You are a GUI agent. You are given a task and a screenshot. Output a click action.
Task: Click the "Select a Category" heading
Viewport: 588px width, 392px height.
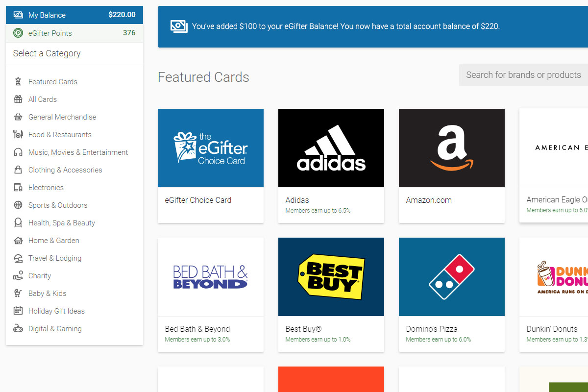pos(47,53)
